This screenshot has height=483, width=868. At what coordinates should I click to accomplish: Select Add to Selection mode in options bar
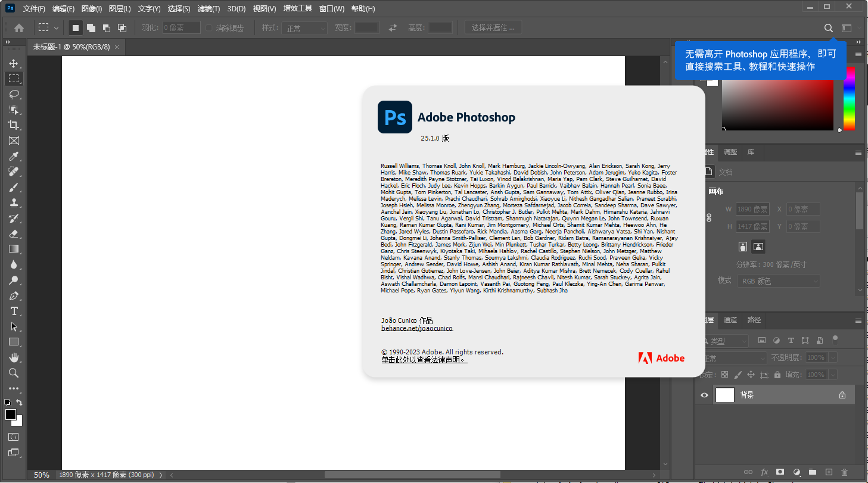91,28
